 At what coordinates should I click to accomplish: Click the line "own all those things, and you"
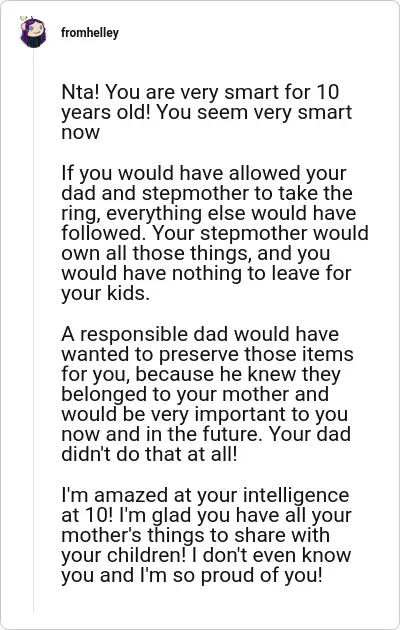point(196,253)
